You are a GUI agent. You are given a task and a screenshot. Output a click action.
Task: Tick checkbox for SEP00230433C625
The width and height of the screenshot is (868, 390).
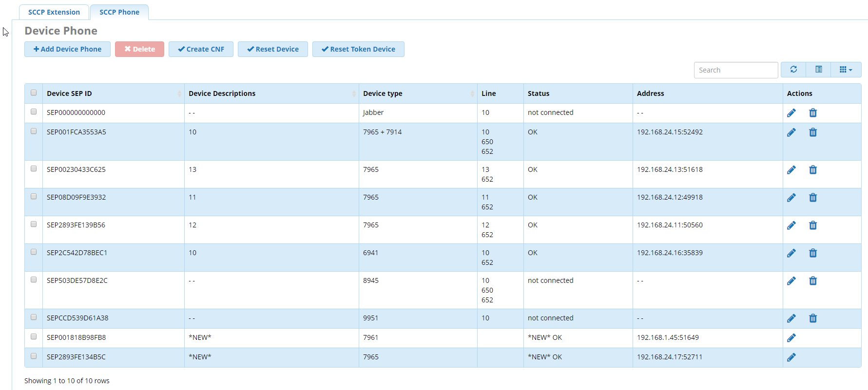[x=34, y=168]
